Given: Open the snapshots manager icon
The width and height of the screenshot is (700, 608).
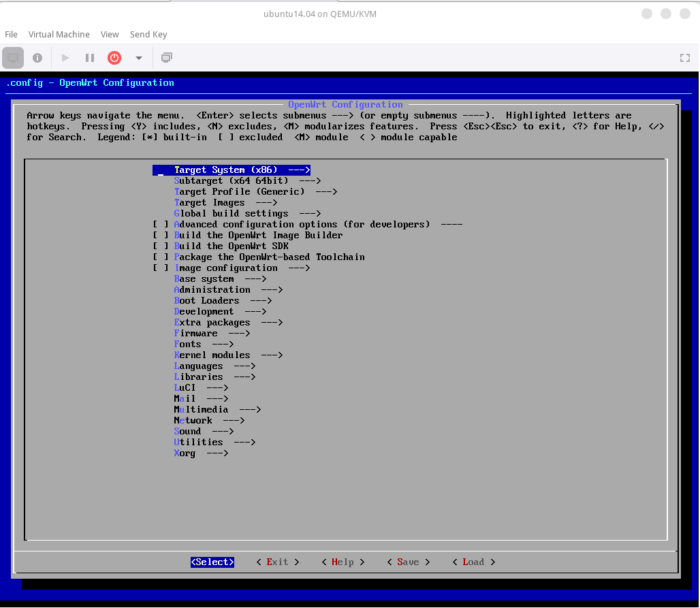Looking at the screenshot, I should tap(166, 58).
